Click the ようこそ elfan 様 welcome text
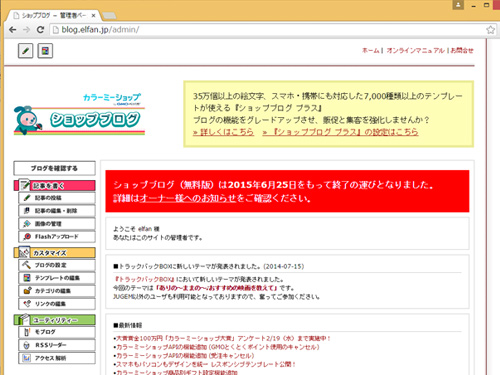 pos(136,229)
